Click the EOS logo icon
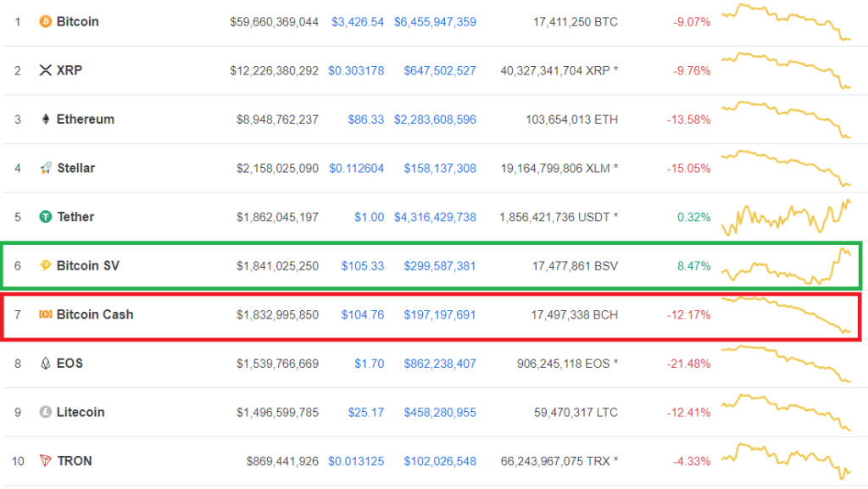868x489 pixels. click(46, 364)
